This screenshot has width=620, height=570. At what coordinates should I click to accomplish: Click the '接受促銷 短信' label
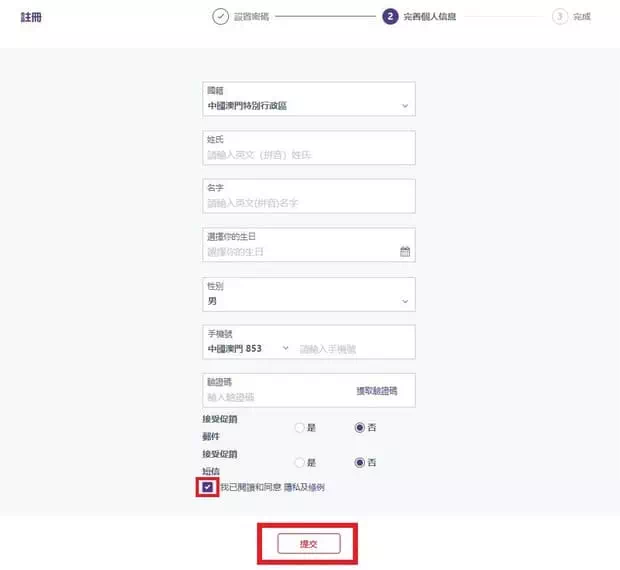pyautogui.click(x=220, y=462)
